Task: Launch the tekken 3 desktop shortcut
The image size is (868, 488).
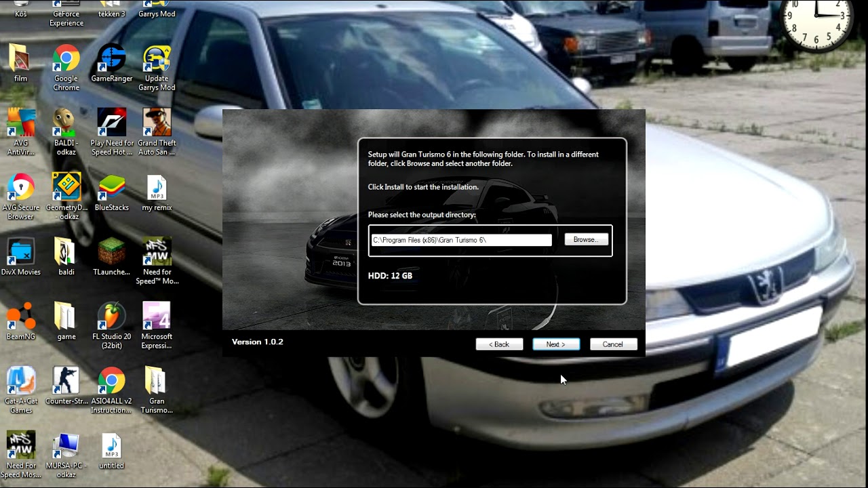Action: click(x=112, y=9)
